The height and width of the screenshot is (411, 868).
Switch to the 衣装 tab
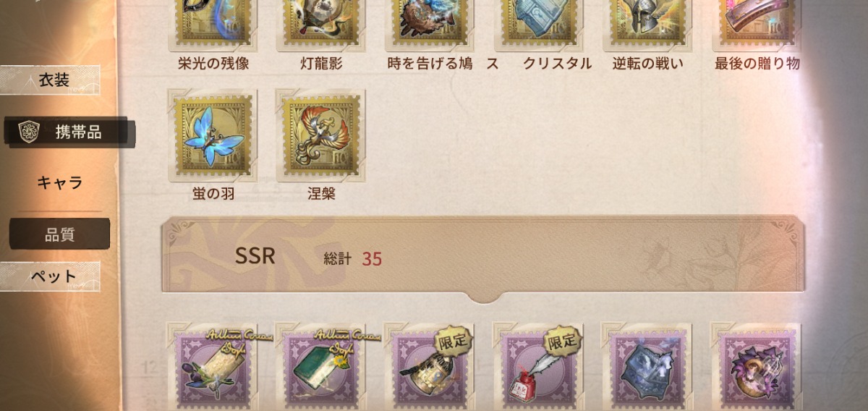51,80
